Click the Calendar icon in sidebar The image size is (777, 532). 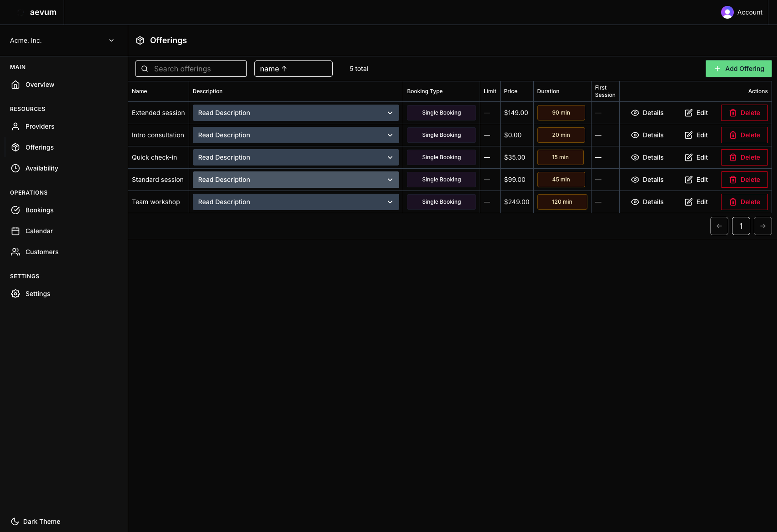15,231
